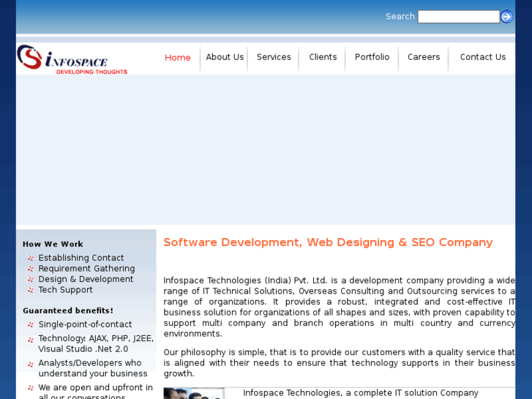Click the bullet icon beside Establishing Contact
This screenshot has height=399, width=532.
(x=31, y=258)
